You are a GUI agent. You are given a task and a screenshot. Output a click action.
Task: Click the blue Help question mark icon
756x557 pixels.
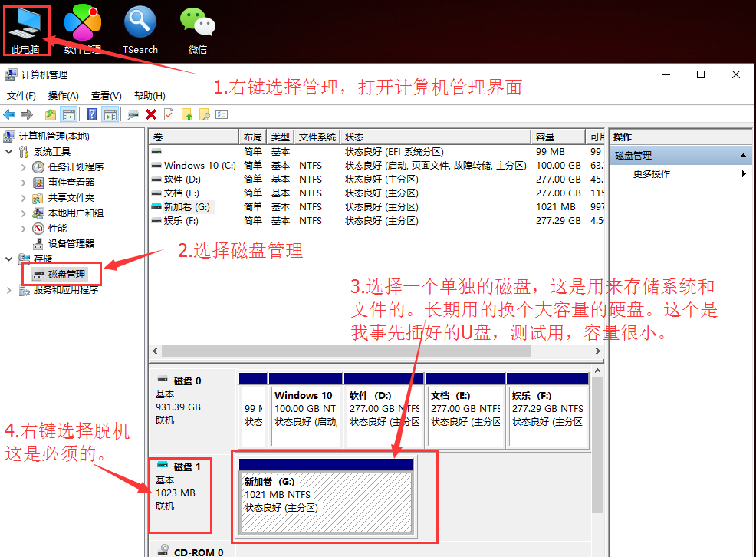tap(91, 114)
